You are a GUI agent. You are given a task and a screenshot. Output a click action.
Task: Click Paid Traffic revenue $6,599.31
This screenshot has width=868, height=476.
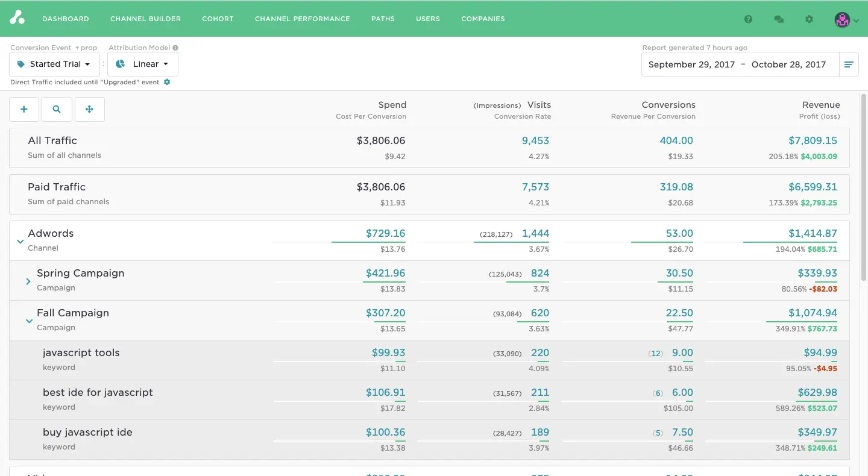coord(813,187)
